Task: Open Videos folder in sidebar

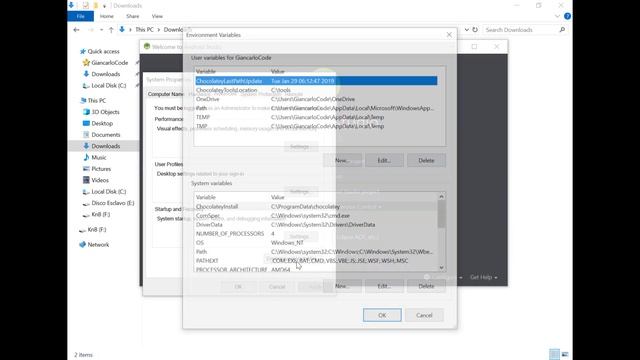Action: [96, 180]
